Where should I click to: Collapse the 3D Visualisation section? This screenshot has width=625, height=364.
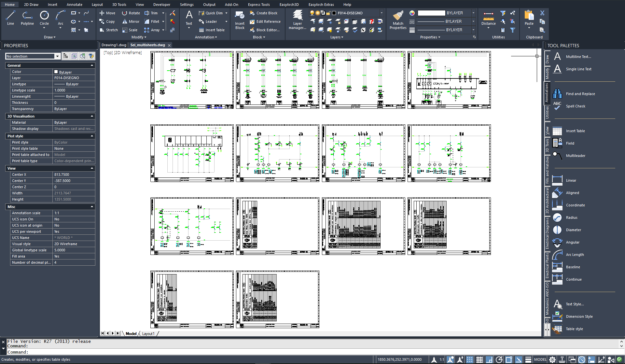tap(92, 116)
